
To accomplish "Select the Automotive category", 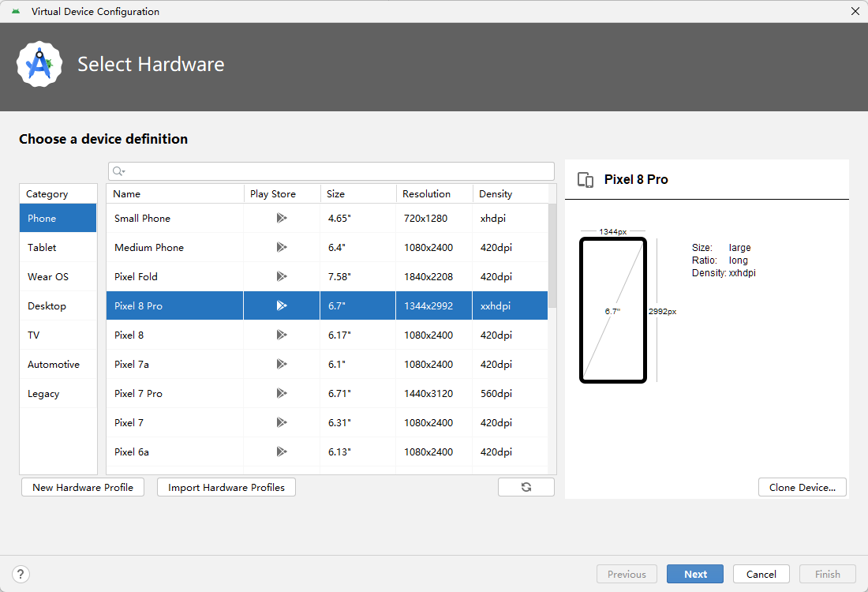I will (x=58, y=365).
